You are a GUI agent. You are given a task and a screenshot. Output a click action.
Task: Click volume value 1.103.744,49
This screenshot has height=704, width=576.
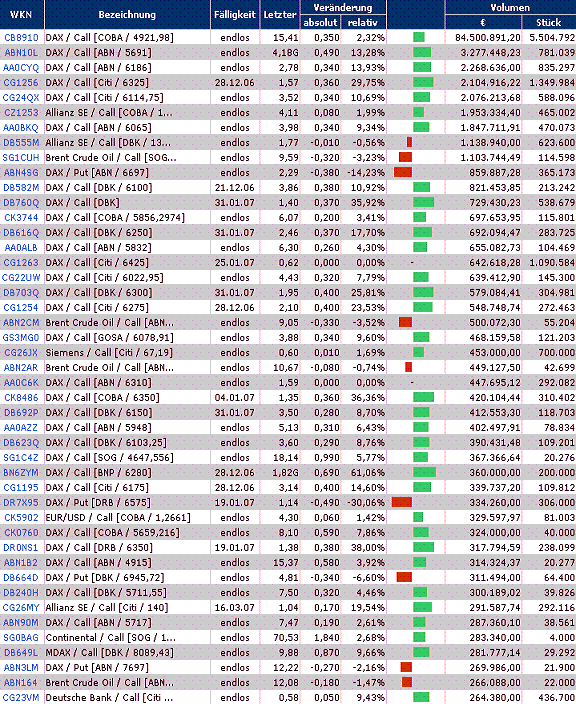click(490, 158)
